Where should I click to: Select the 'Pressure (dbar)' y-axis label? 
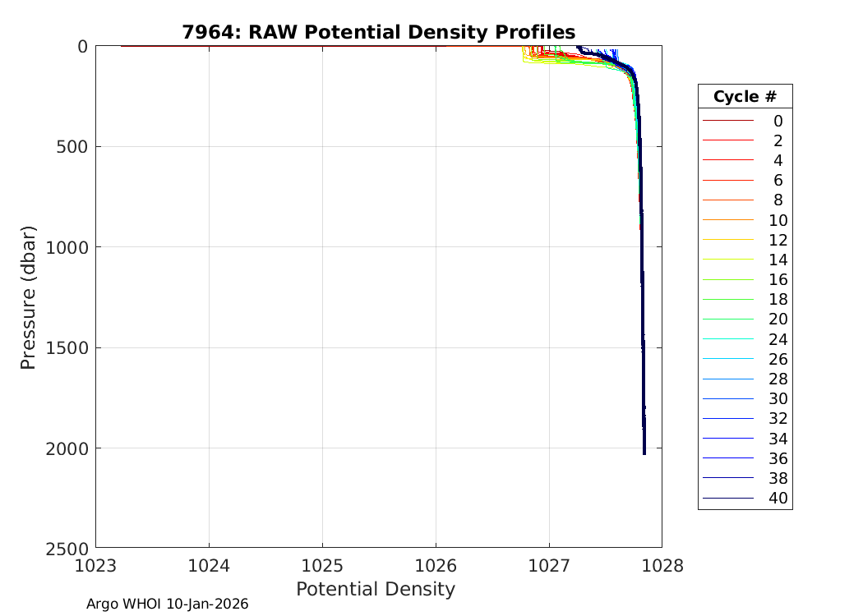tap(29, 297)
